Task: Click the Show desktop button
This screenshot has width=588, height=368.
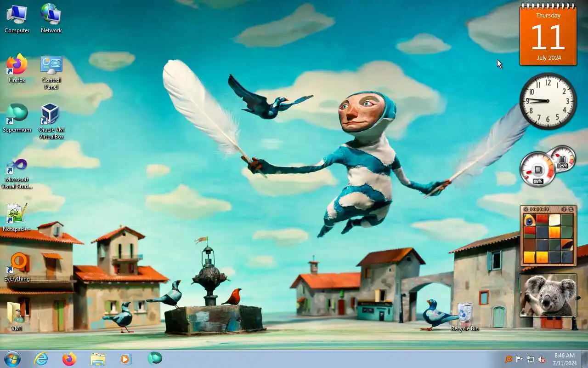Action: pyautogui.click(x=584, y=359)
